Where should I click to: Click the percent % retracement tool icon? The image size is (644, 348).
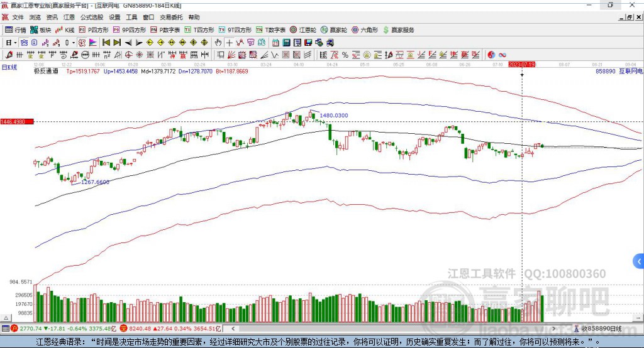[x=345, y=55]
